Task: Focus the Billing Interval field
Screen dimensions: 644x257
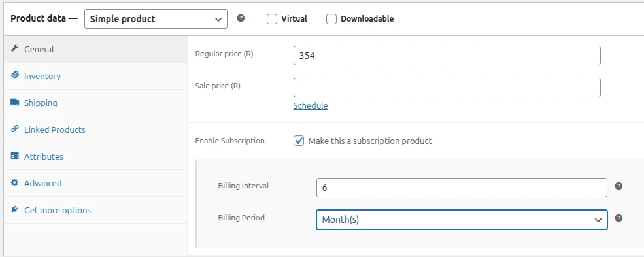Action: (462, 188)
